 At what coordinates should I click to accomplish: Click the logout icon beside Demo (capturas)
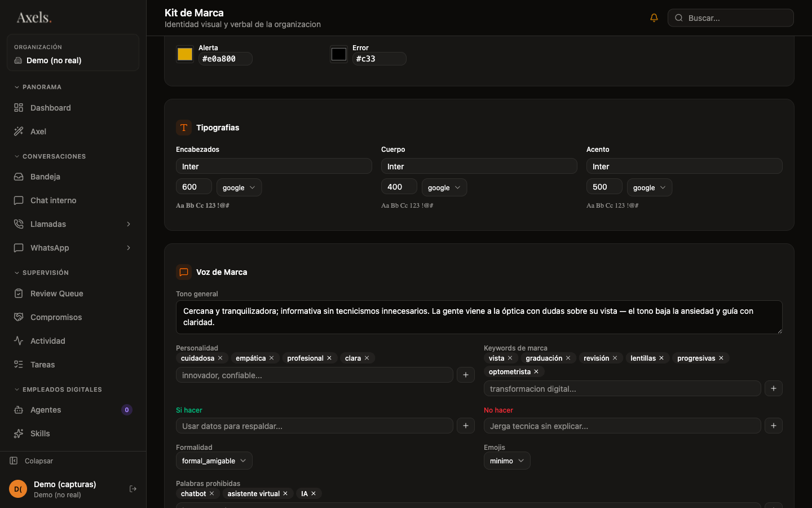point(133,489)
